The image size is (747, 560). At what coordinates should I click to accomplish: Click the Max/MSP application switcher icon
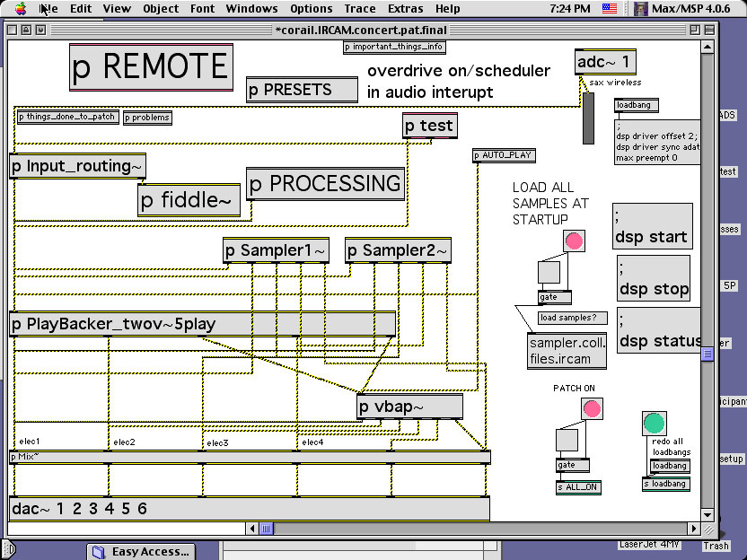642,9
